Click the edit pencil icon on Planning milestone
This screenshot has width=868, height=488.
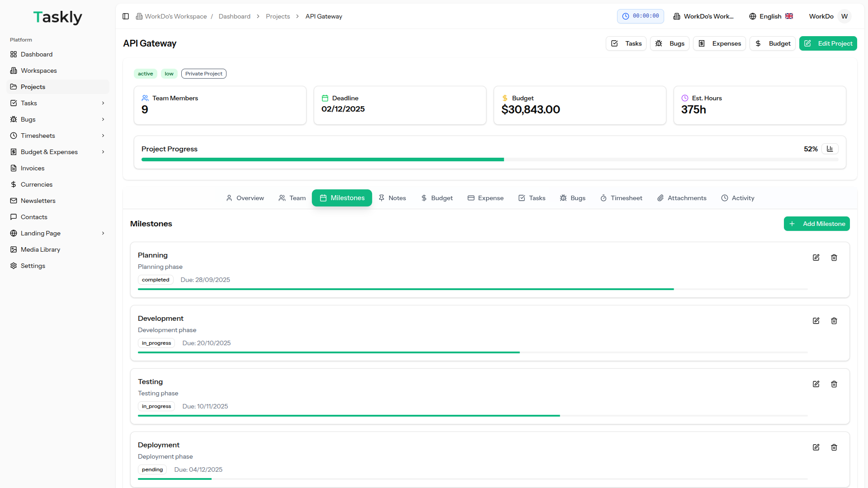(x=816, y=258)
